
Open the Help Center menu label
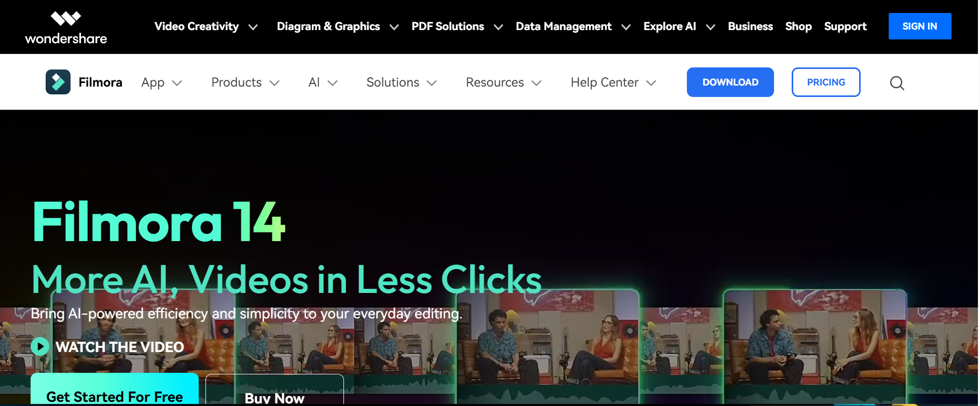(604, 82)
